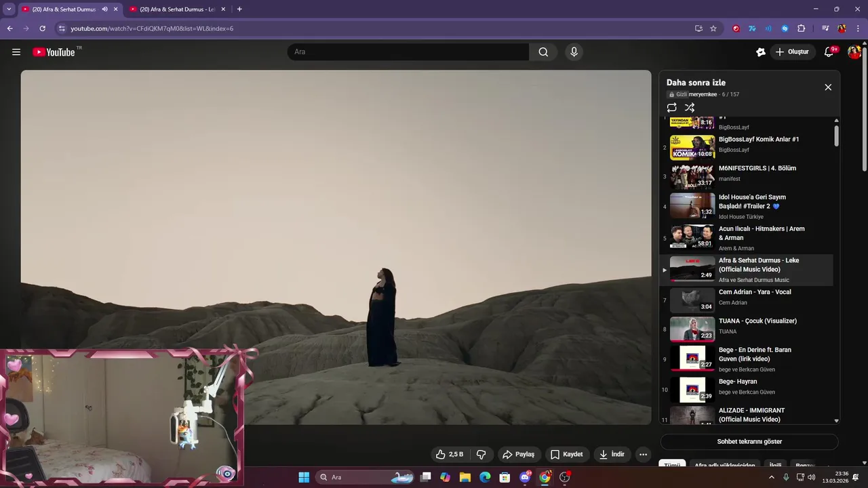Open Microsoft Edge from the taskbar
868x488 pixels.
[485, 477]
